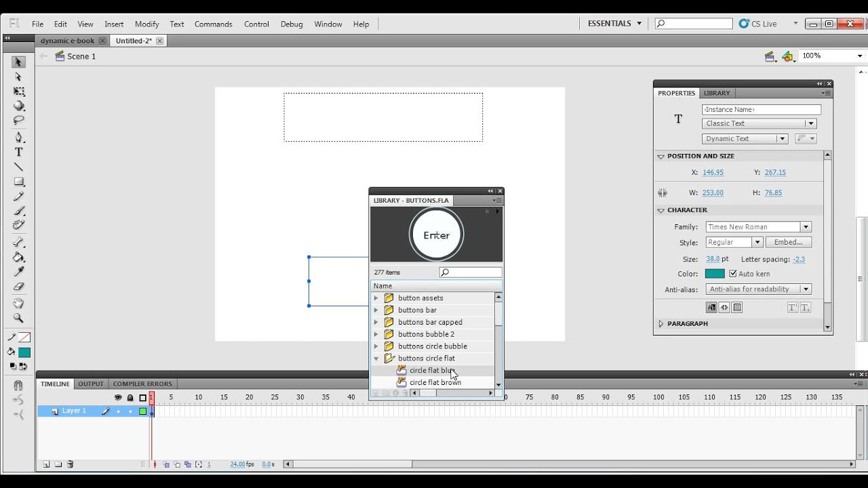Screen dimensions: 868x488
Task: Toggle Show border around text button
Action: point(737,308)
